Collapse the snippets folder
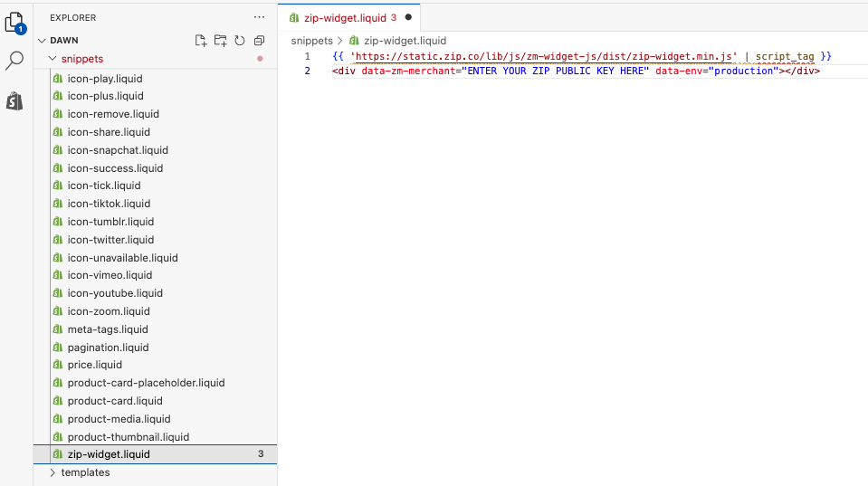 (x=52, y=59)
